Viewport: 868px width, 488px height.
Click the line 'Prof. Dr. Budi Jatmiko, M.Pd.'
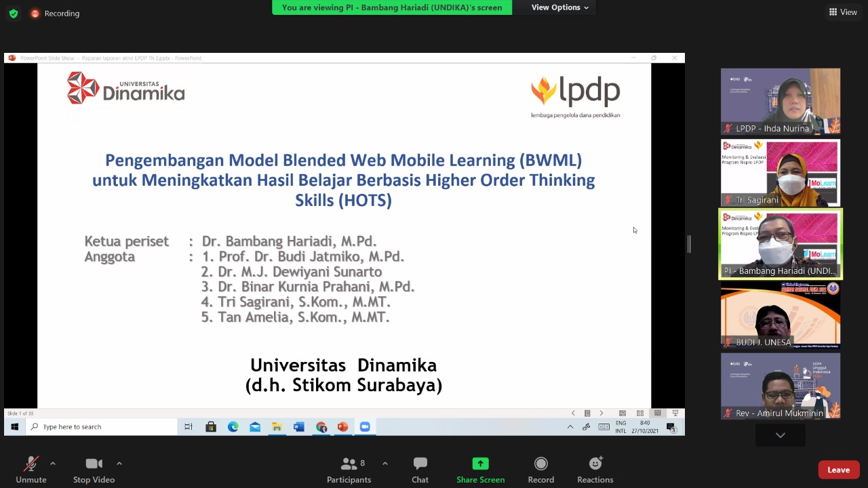(310, 257)
